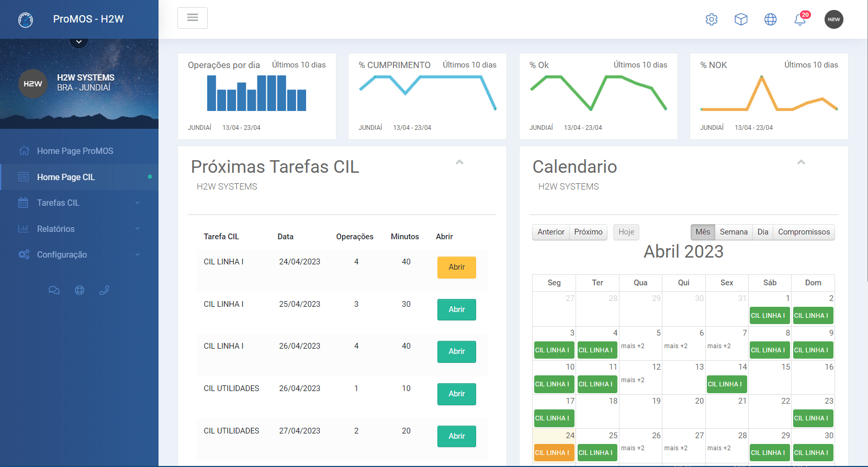The height and width of the screenshot is (467, 868).
Task: Open the Operações por dia bar chart
Action: 257,93
